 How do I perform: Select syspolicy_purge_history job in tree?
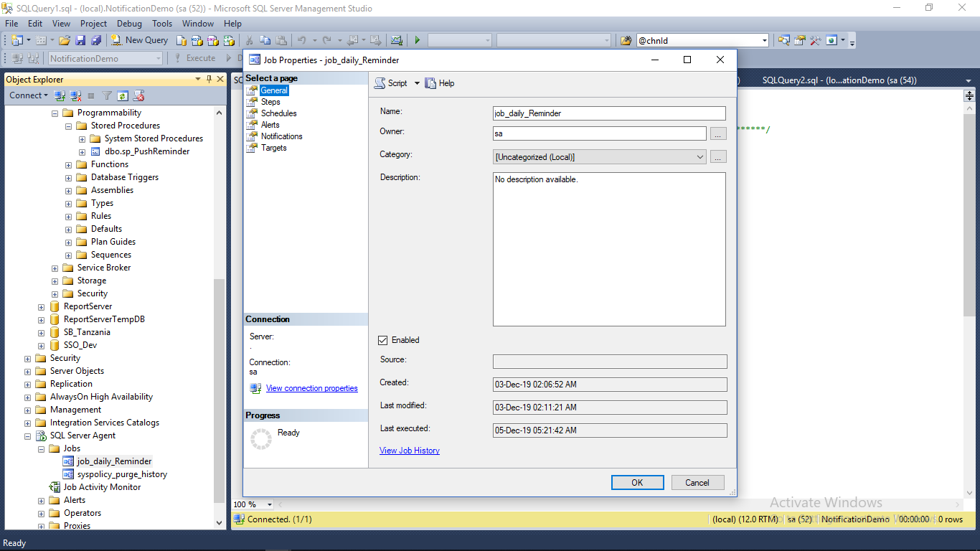[122, 474]
